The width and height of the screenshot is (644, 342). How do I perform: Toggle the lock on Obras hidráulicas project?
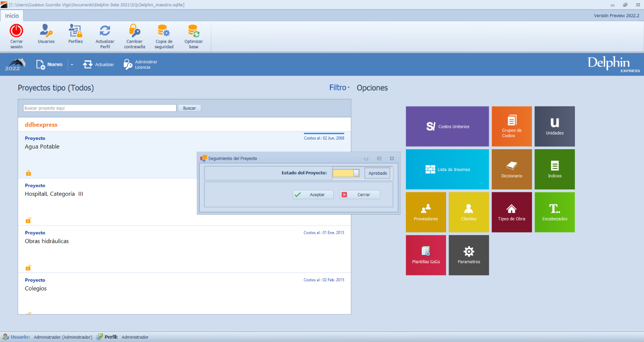[x=29, y=268]
